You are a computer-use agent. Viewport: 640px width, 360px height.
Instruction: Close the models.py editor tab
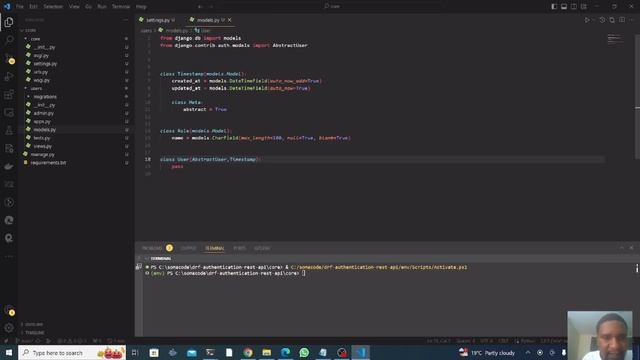pos(230,20)
